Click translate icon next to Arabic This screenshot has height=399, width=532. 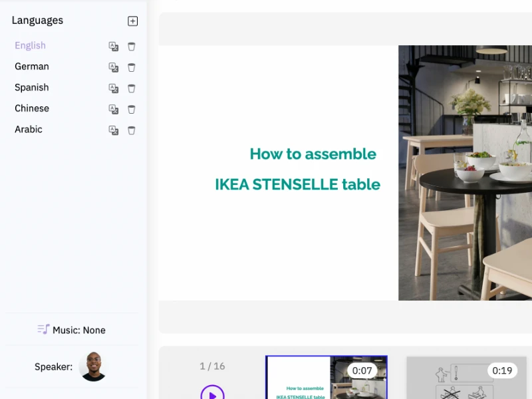[x=114, y=130]
